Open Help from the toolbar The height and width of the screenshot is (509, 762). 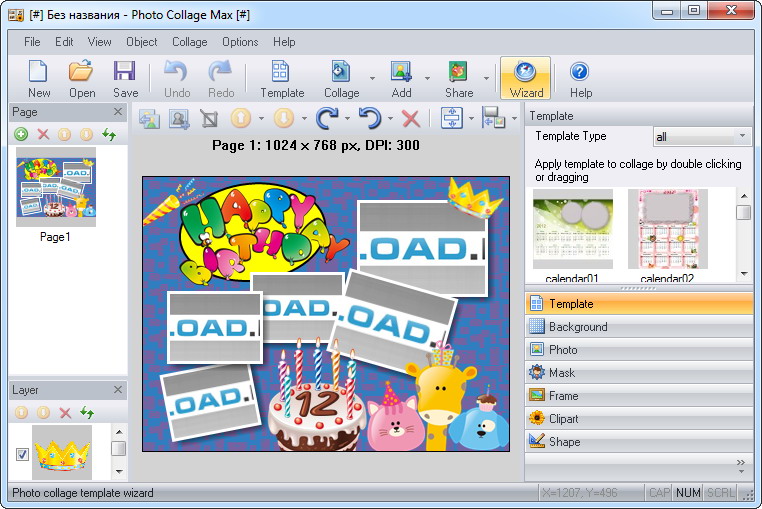pos(580,79)
